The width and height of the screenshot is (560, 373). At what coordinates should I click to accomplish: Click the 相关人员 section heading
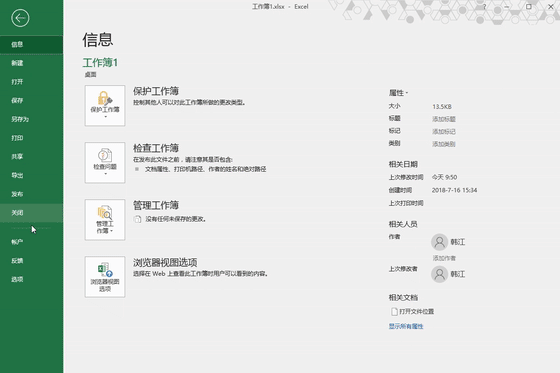pyautogui.click(x=403, y=224)
